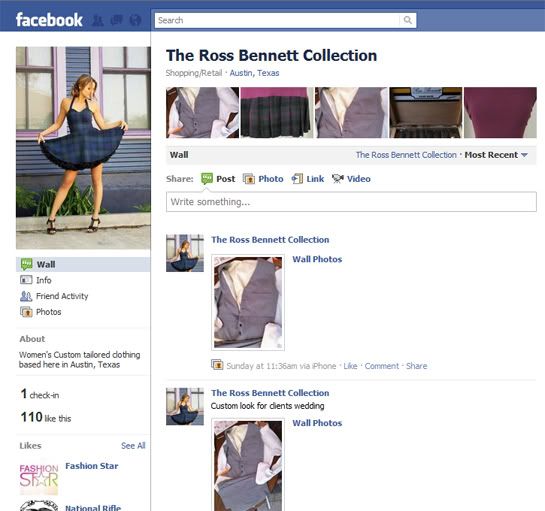
Task: Select the Video camera share icon
Action: [x=337, y=179]
